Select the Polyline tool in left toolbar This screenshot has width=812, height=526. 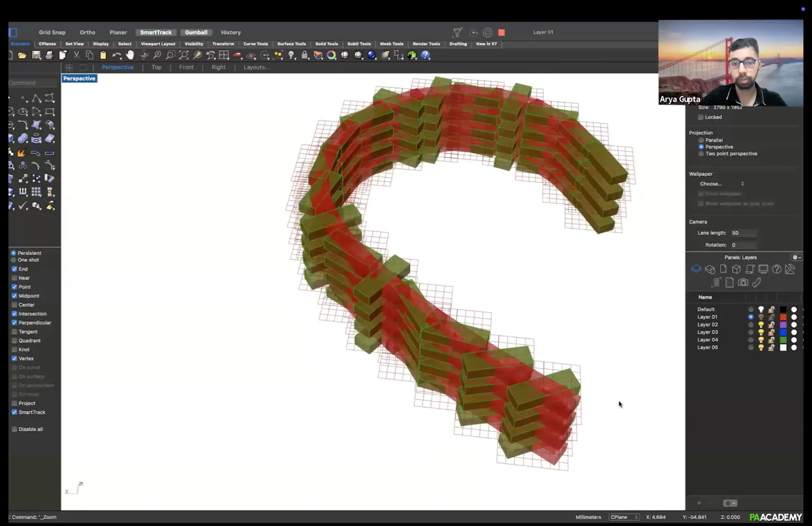tap(36, 98)
